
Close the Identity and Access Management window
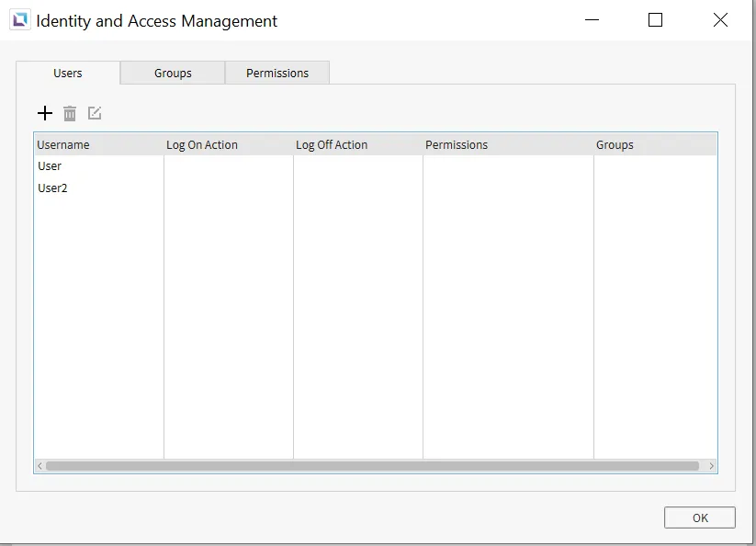coord(720,20)
